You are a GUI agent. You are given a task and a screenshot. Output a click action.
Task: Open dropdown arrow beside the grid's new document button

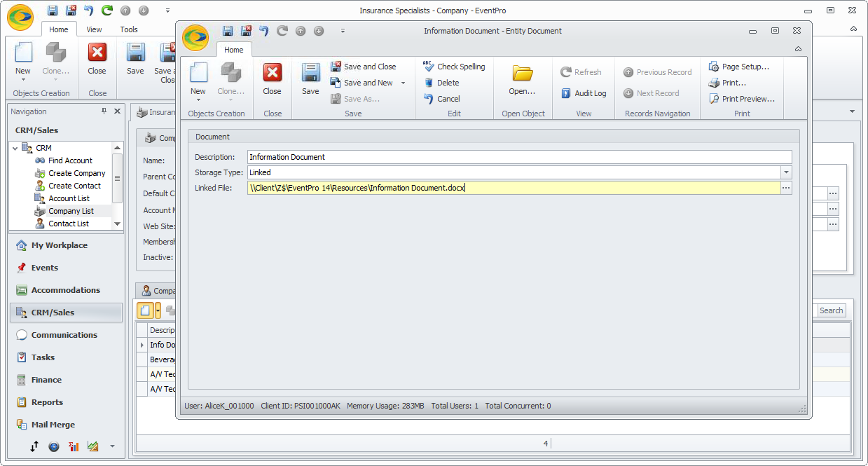click(x=158, y=310)
